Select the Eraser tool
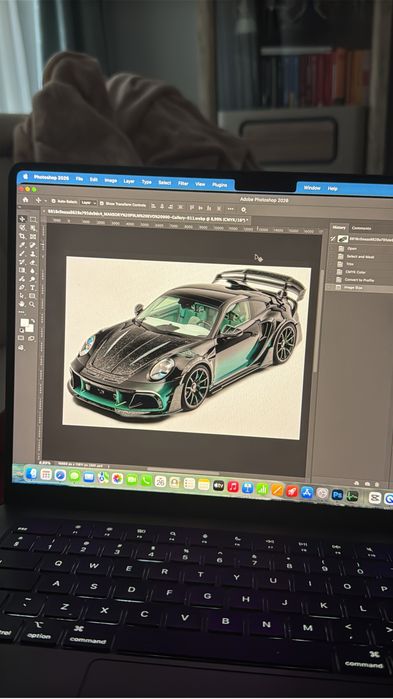The width and height of the screenshot is (393, 699). coord(33,263)
